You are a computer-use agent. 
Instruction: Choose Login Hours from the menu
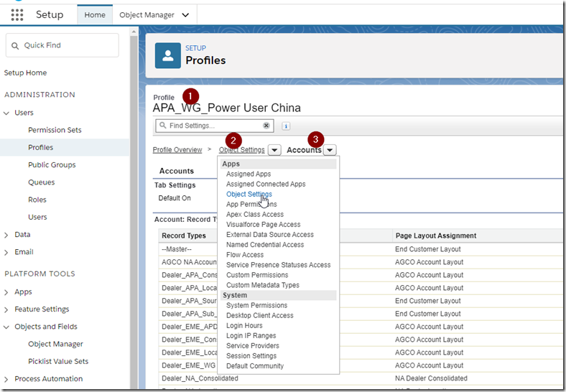(x=244, y=325)
